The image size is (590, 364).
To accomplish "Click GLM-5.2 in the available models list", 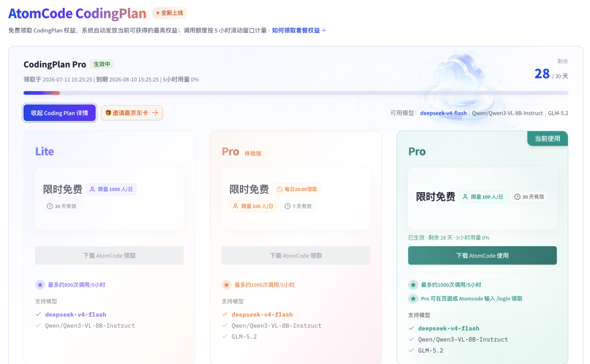I will point(558,113).
